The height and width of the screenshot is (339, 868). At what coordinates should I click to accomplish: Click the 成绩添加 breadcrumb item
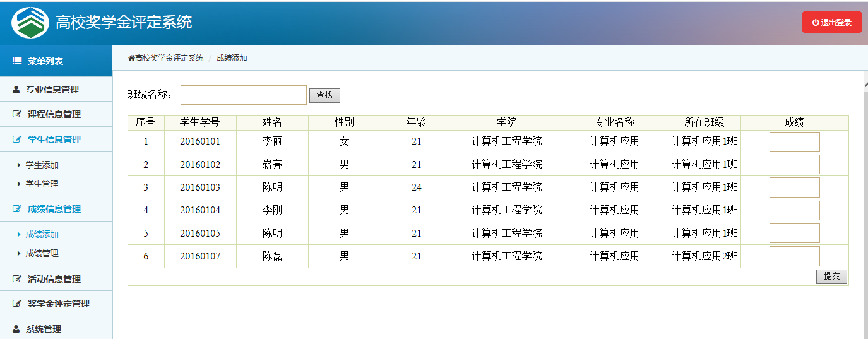[x=232, y=58]
